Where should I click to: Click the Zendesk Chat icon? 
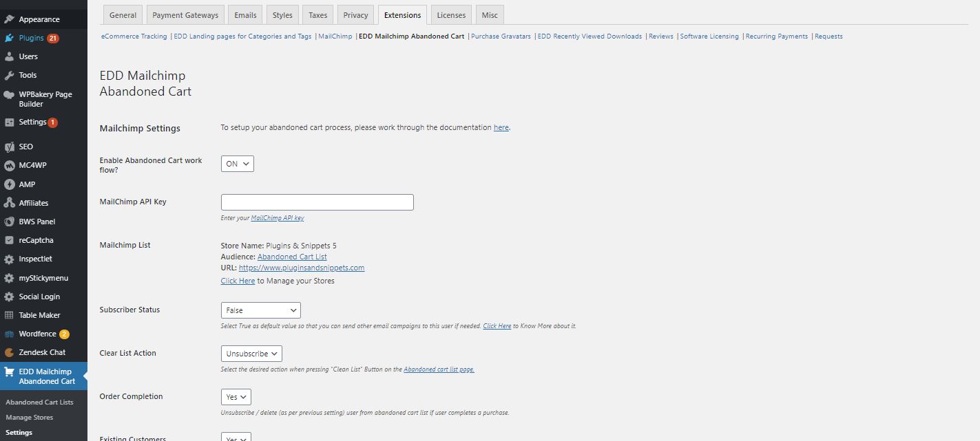[x=9, y=352]
